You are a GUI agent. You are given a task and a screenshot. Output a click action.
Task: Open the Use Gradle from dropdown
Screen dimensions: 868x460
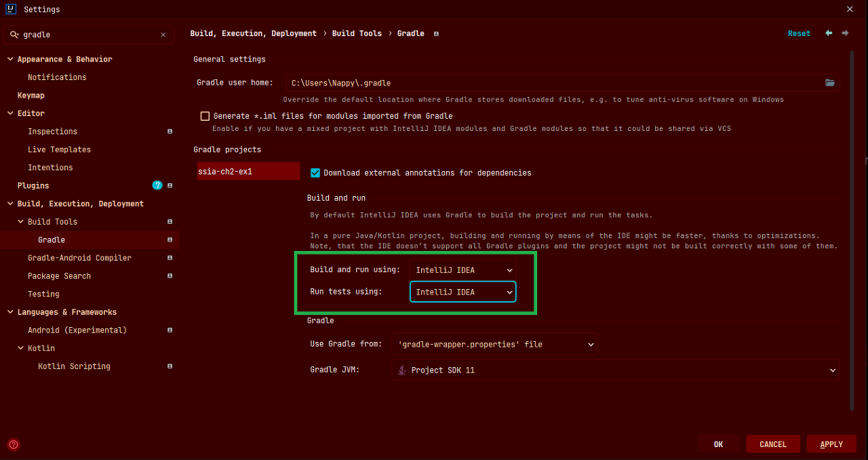pyautogui.click(x=494, y=345)
